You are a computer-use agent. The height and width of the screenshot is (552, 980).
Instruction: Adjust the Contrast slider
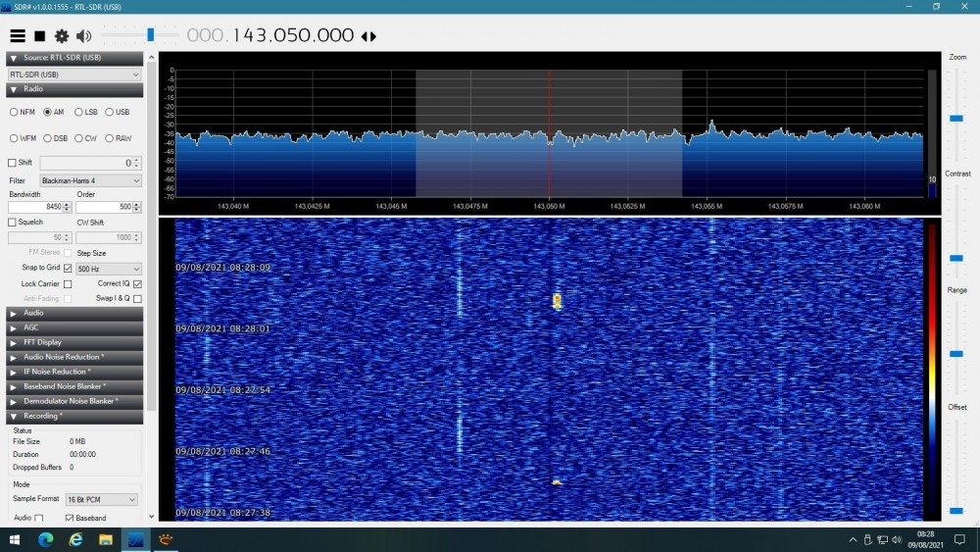956,257
